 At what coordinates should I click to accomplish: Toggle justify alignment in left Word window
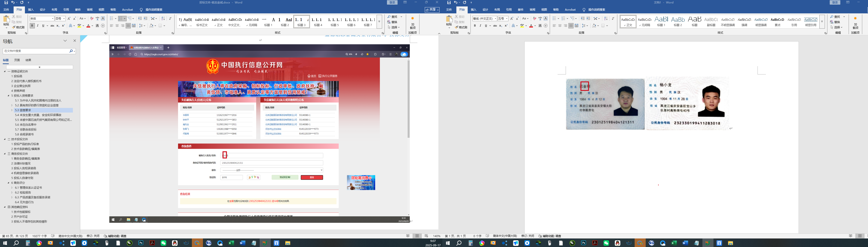pyautogui.click(x=128, y=26)
